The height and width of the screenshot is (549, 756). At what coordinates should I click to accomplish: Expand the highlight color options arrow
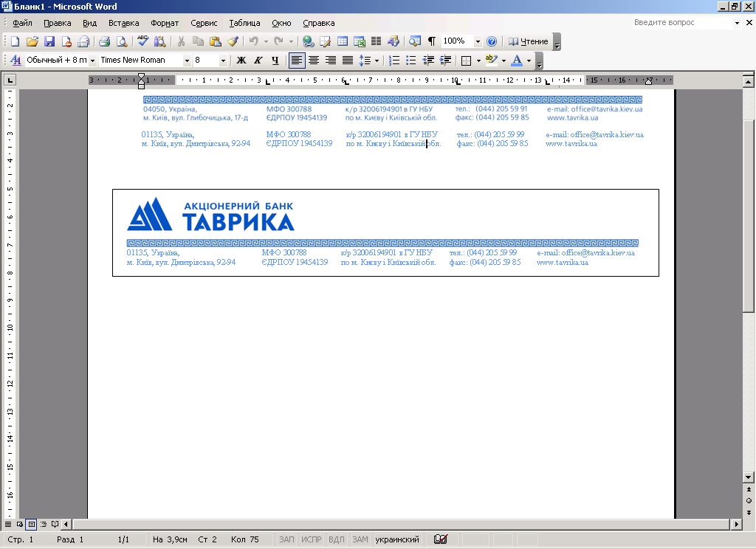click(x=504, y=61)
